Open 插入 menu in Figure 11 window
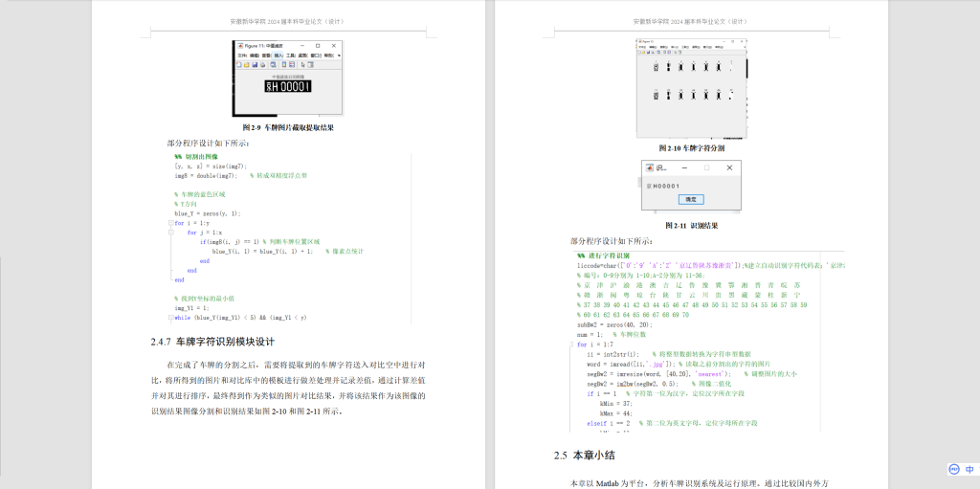 278,56
